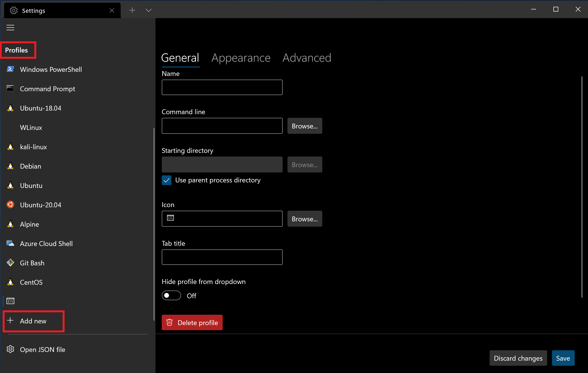Screen dimensions: 588x373
Task: Select the kali-linux profile icon
Action: (x=10, y=147)
